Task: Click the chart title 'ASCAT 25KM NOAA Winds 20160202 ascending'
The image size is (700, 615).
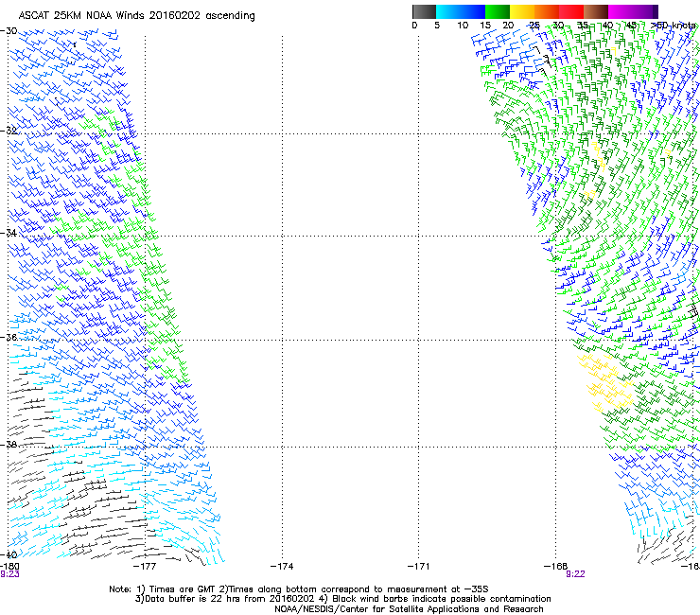Action: point(136,16)
